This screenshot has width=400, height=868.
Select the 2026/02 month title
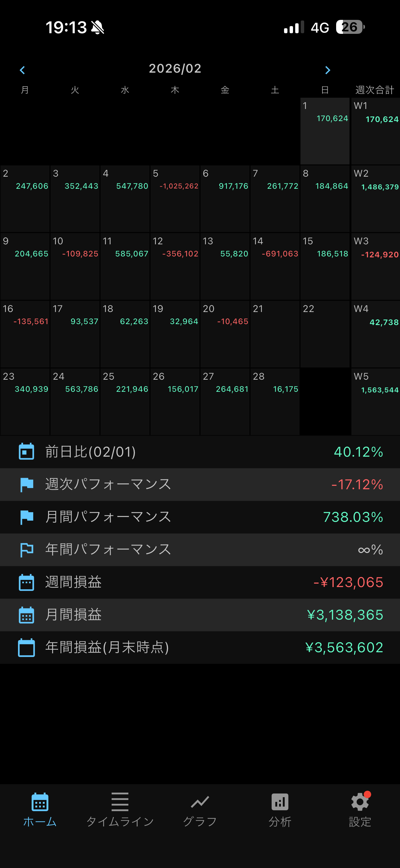point(175,68)
